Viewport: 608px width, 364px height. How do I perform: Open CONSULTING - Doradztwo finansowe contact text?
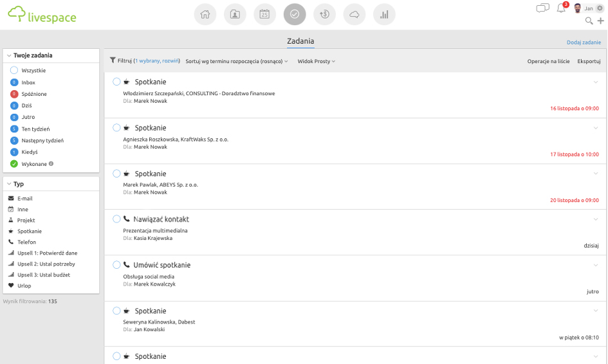pos(230,93)
